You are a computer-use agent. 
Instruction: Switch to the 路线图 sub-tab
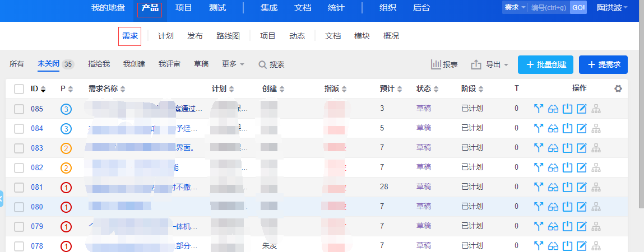coord(228,36)
